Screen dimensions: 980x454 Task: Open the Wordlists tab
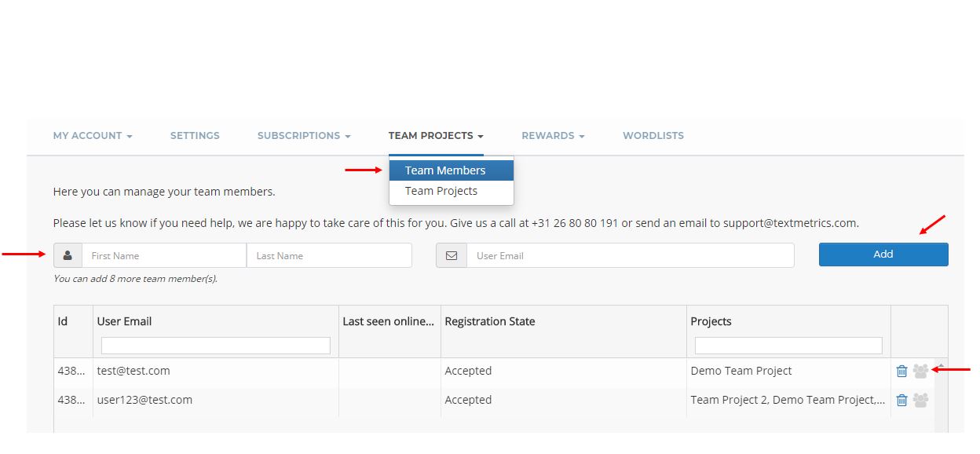(x=653, y=136)
